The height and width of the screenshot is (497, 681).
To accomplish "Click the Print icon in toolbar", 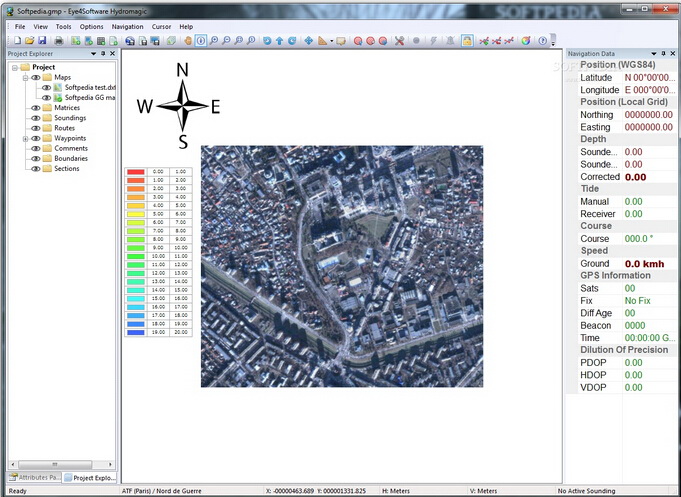I will point(59,41).
